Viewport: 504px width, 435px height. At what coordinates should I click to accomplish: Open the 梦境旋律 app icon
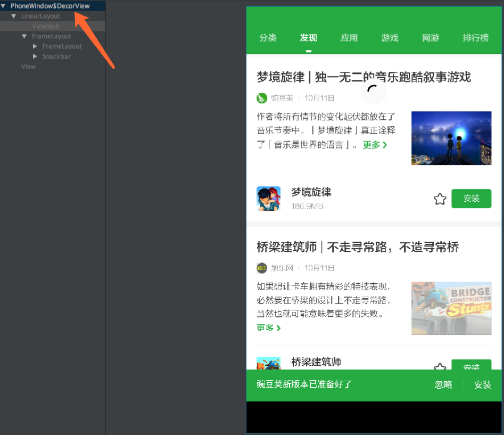(268, 199)
